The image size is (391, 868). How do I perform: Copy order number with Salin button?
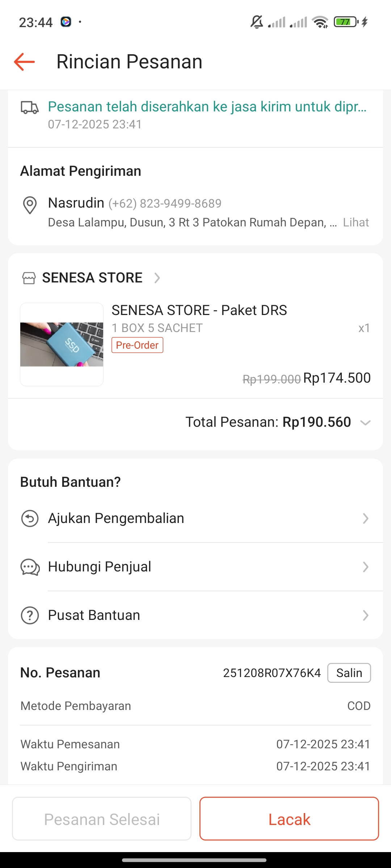coord(349,673)
